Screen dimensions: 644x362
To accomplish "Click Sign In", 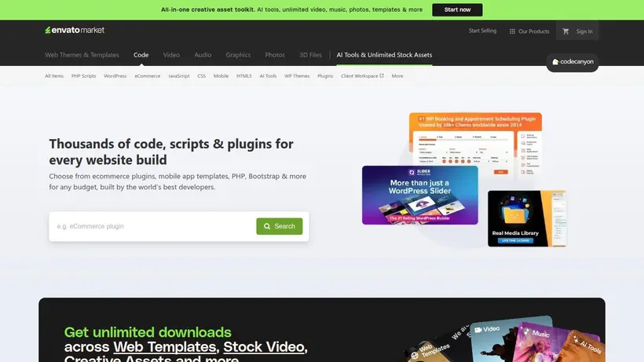I will (x=584, y=31).
